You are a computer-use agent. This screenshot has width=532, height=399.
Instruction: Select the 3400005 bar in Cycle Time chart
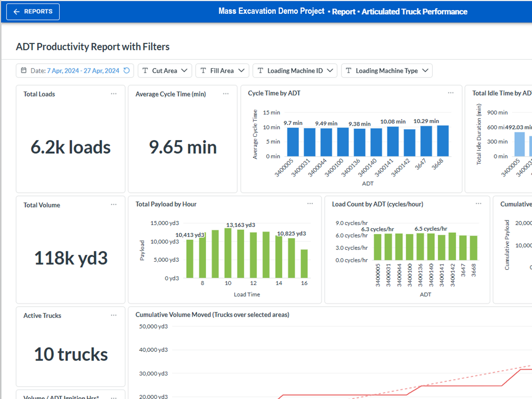293,142
